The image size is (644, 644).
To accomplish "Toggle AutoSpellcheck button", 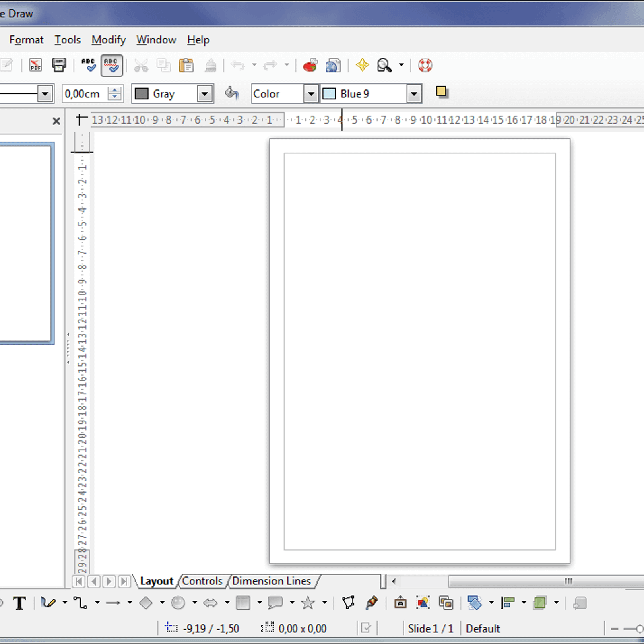I will pyautogui.click(x=111, y=65).
